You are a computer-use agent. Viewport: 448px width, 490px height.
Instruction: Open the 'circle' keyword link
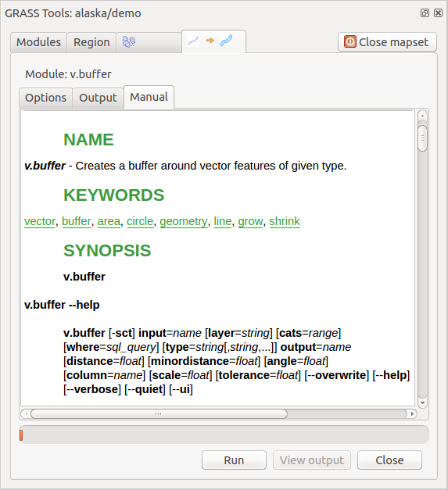(140, 221)
